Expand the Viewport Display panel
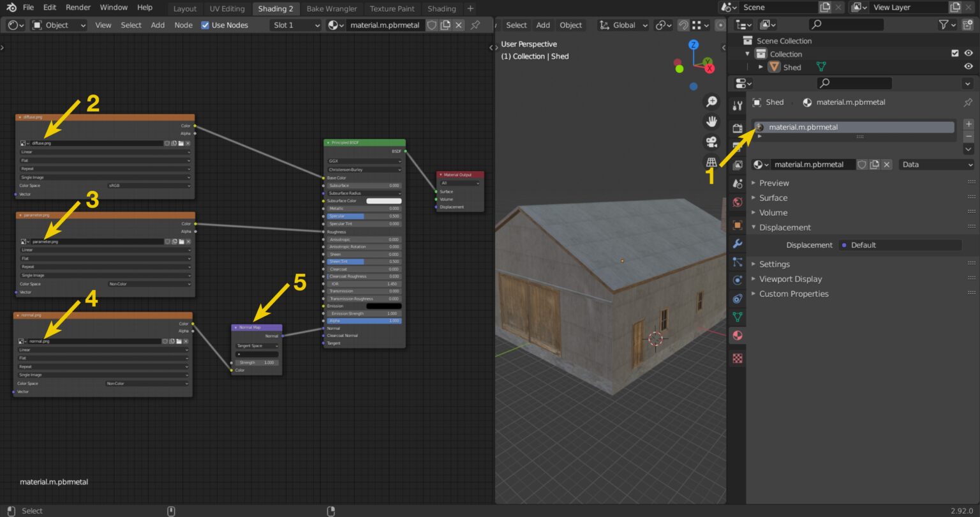The image size is (980, 517). (x=791, y=279)
